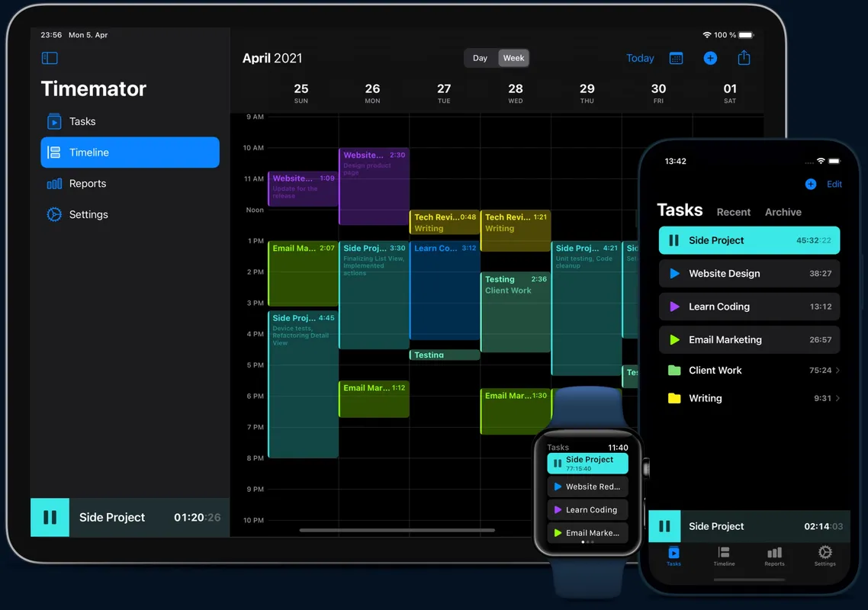Tap the add button beside Edit on iPhone

click(x=810, y=185)
